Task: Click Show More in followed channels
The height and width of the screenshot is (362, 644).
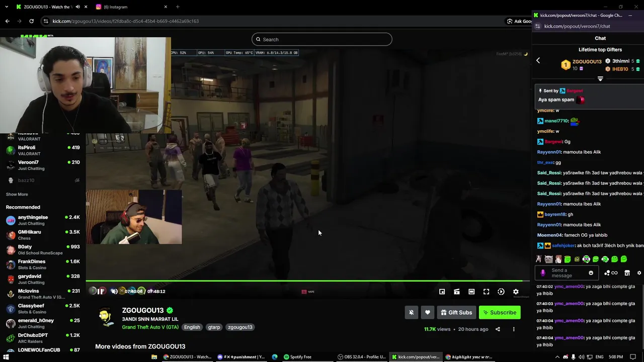Action: (17, 194)
